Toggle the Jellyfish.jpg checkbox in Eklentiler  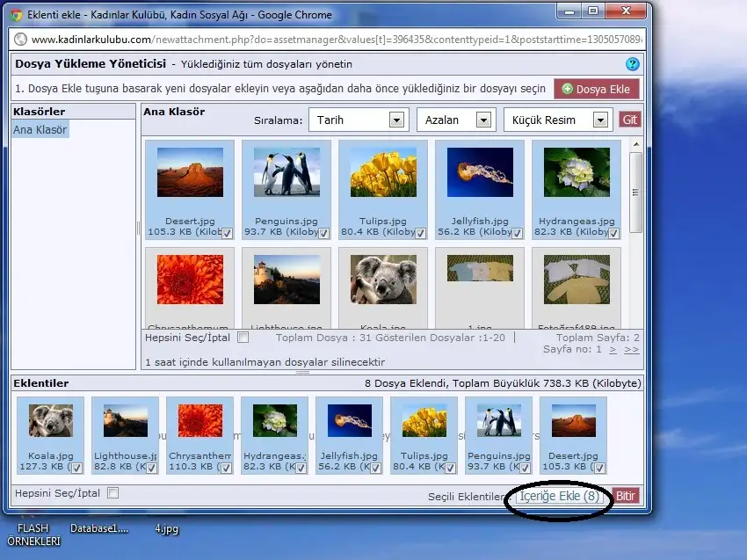point(375,468)
